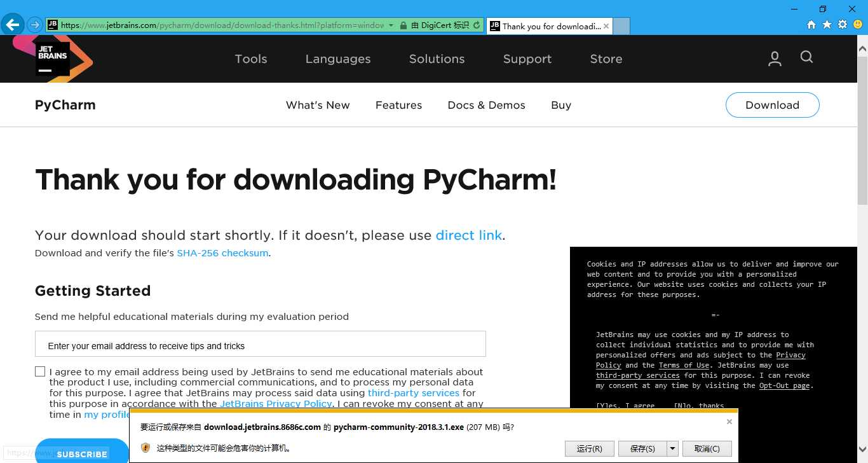Screen dimensions: 868x463
Task: Open Privacy Policy link in cookie notice
Action: (x=790, y=355)
